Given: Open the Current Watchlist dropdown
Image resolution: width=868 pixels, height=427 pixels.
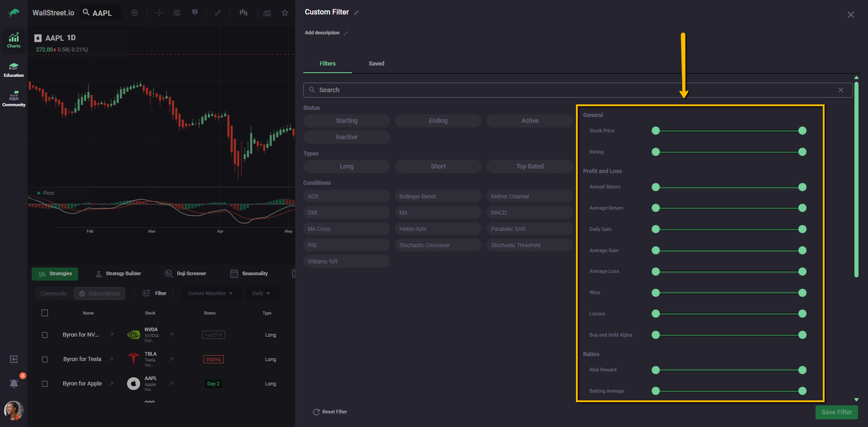Looking at the screenshot, I should point(210,293).
